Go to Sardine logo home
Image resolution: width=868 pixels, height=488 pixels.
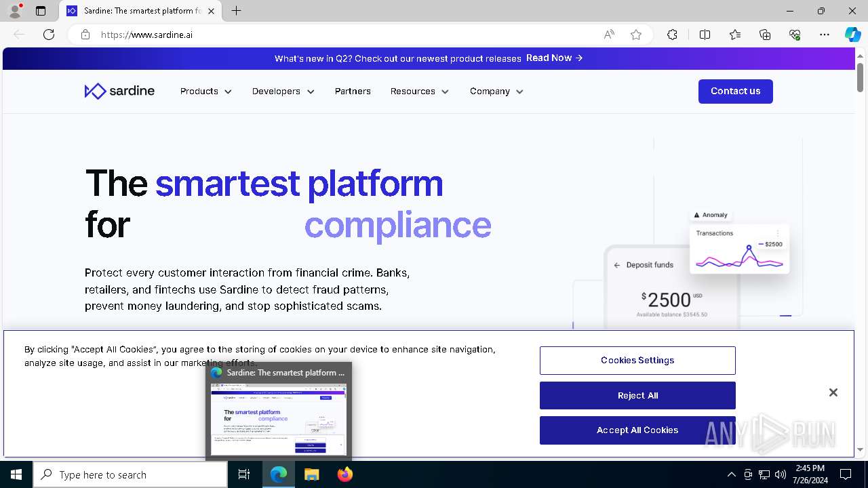[x=119, y=91]
